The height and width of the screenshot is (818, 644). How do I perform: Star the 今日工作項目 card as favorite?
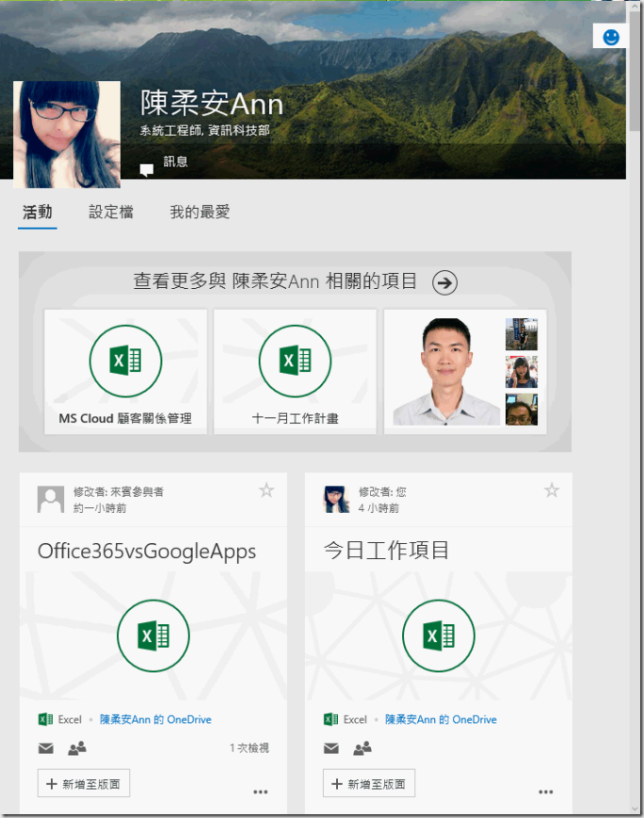click(552, 489)
